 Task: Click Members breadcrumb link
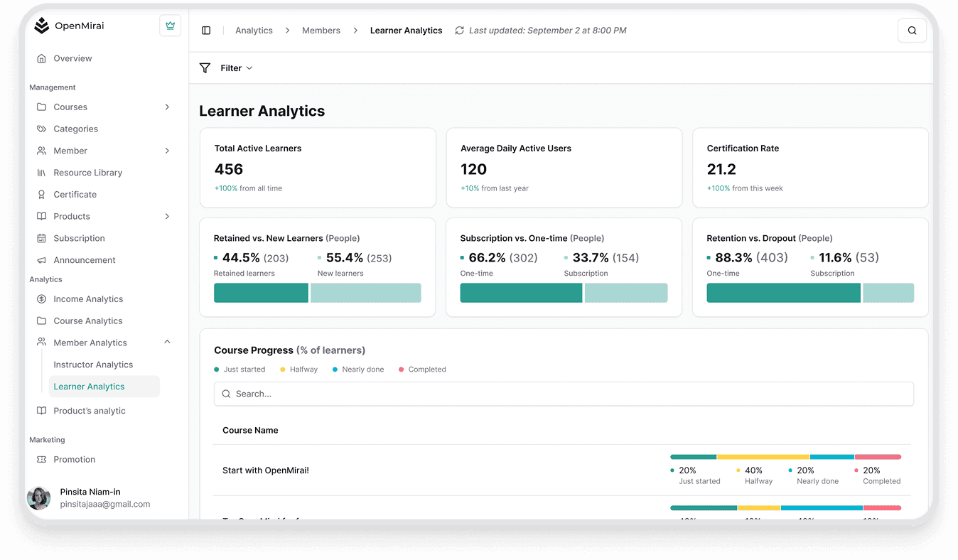321,31
